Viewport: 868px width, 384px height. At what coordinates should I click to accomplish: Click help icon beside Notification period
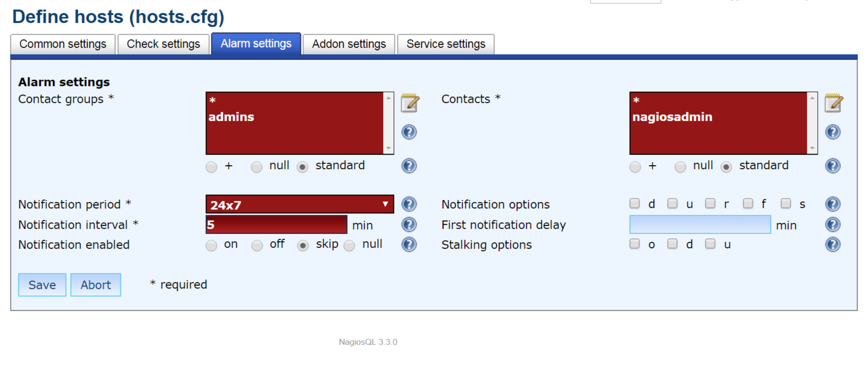409,204
